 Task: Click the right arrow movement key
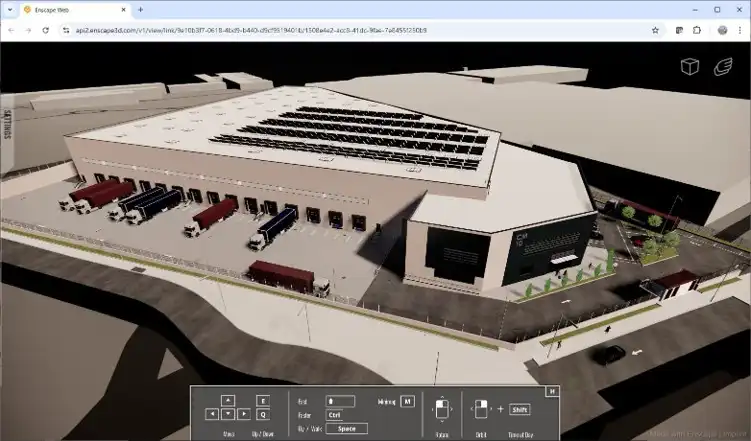(x=244, y=414)
